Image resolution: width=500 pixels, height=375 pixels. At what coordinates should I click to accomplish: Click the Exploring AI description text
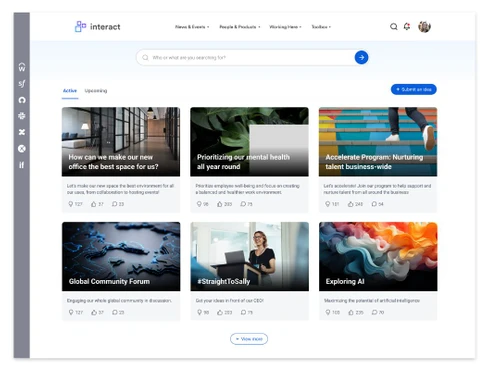372,301
